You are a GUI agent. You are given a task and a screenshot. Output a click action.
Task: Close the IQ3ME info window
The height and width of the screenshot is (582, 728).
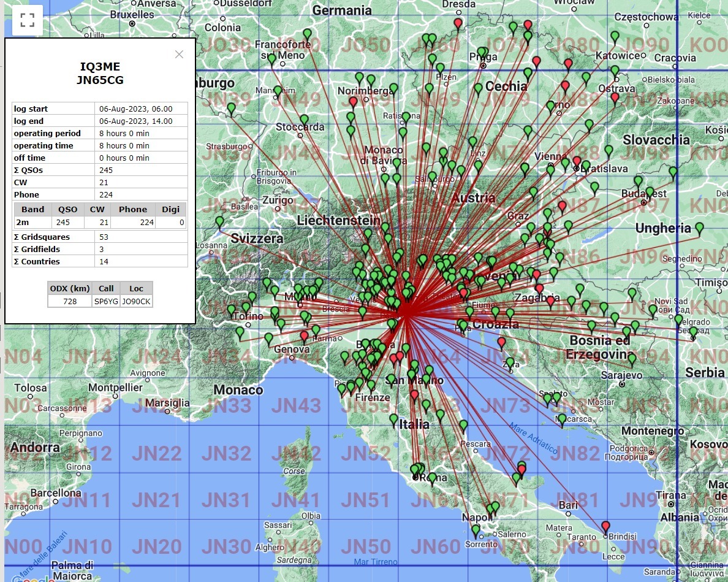(179, 55)
